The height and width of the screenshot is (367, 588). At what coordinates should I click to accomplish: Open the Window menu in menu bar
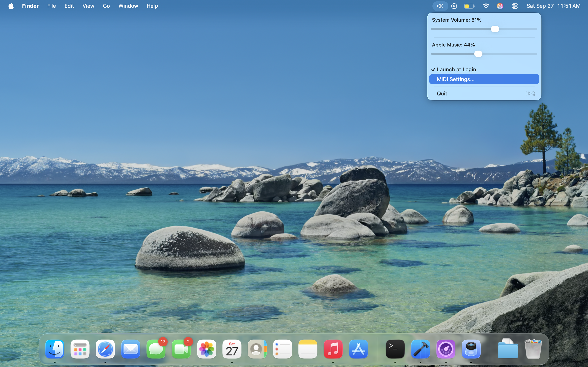[128, 6]
